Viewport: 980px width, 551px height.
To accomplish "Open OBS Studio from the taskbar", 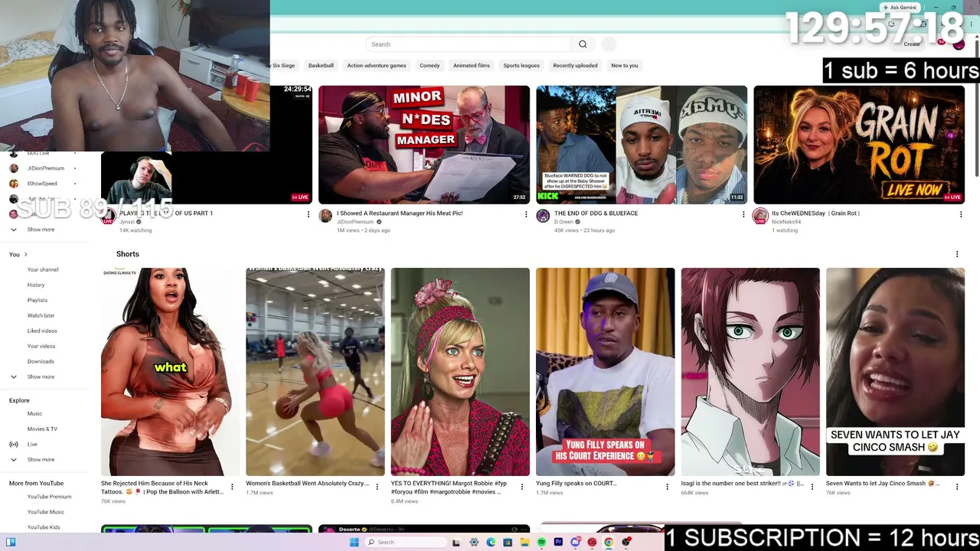I will (x=626, y=543).
